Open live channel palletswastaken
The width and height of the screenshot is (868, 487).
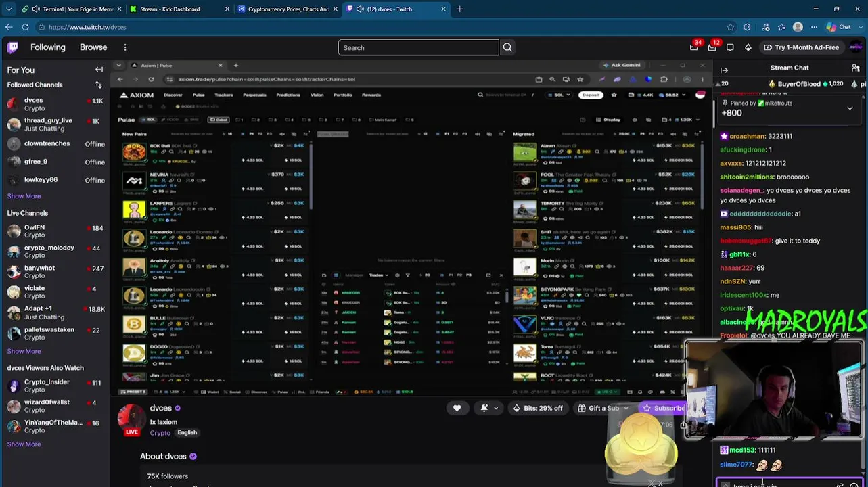(55, 333)
